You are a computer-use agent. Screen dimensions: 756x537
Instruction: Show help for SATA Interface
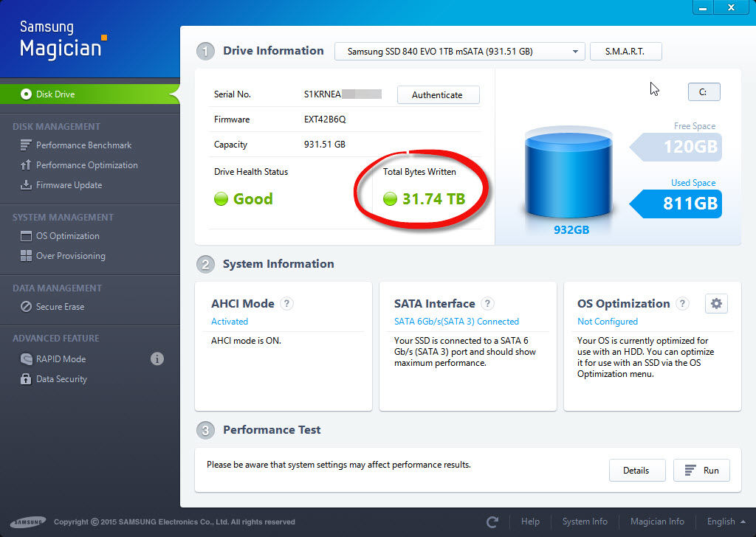coord(487,303)
